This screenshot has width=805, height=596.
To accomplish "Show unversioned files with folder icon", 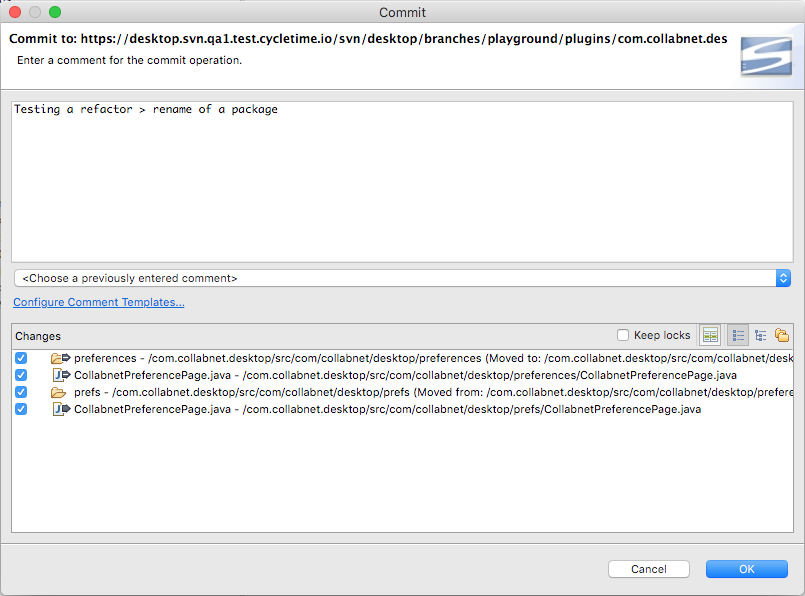I will coord(782,333).
